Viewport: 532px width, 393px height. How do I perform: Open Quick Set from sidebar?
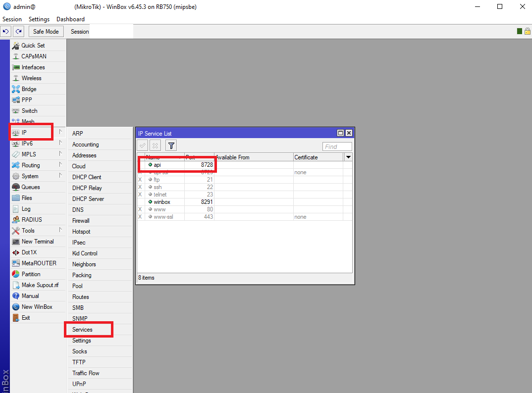38,46
